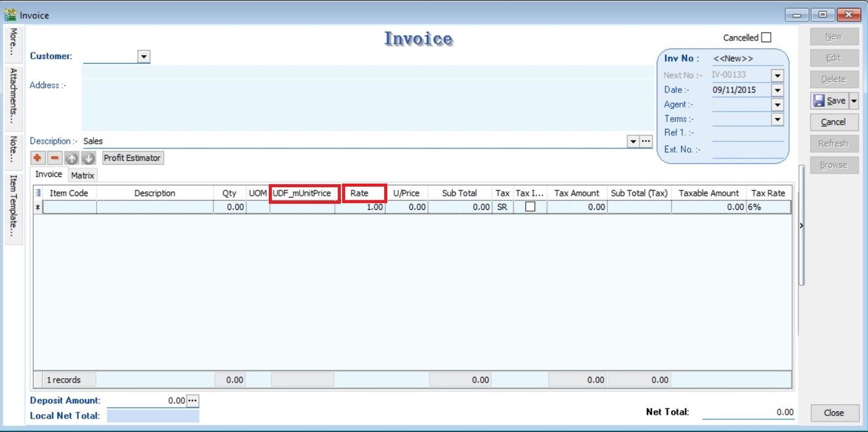Click the grid column chooser icon
Viewport: 868px width, 432px height.
pos(39,193)
